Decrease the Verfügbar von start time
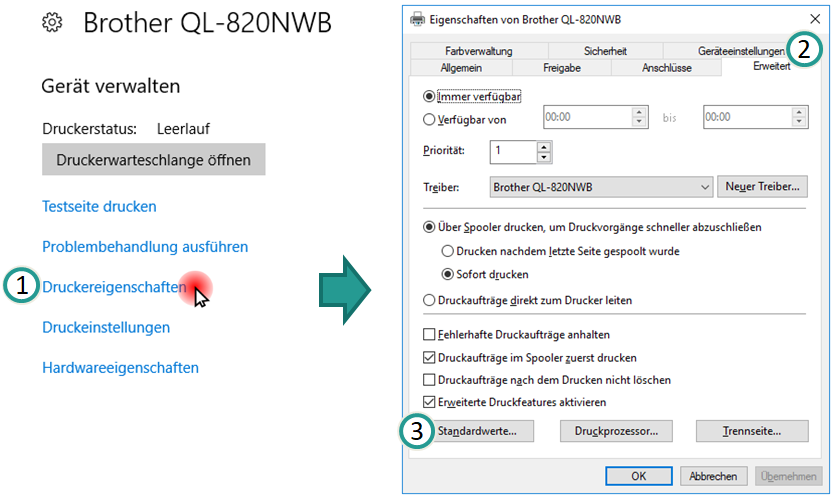Image resolution: width=833 pixels, height=496 pixels. pyautogui.click(x=639, y=122)
